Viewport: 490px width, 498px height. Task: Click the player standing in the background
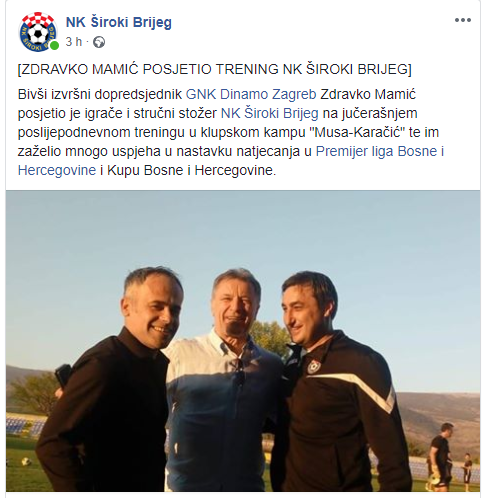(442, 455)
